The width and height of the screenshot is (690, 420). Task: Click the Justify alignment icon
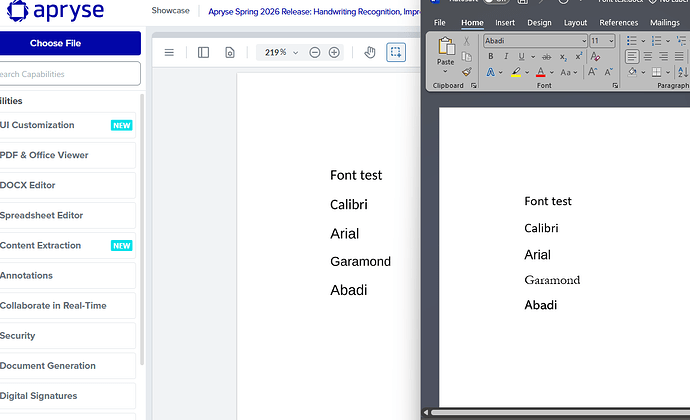[679, 56]
